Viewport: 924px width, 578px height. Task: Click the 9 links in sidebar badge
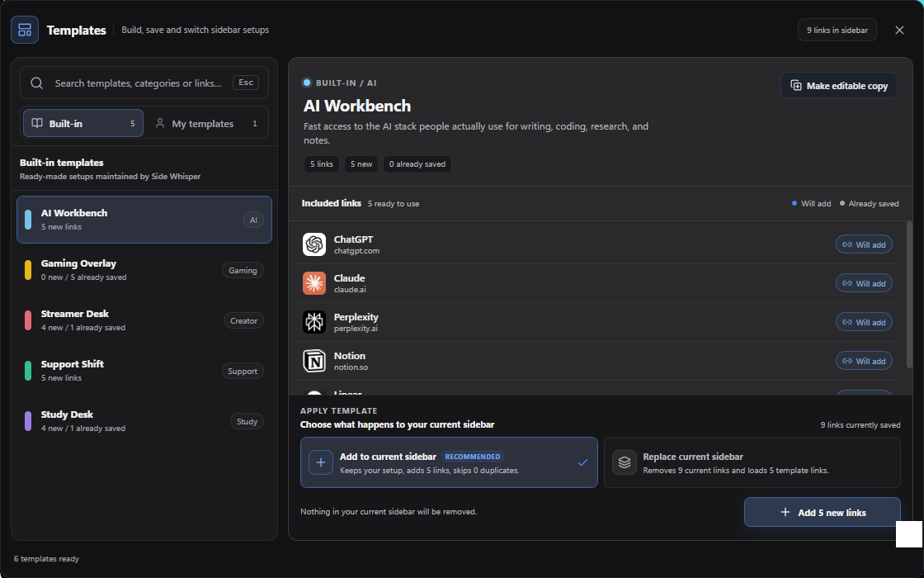(837, 30)
